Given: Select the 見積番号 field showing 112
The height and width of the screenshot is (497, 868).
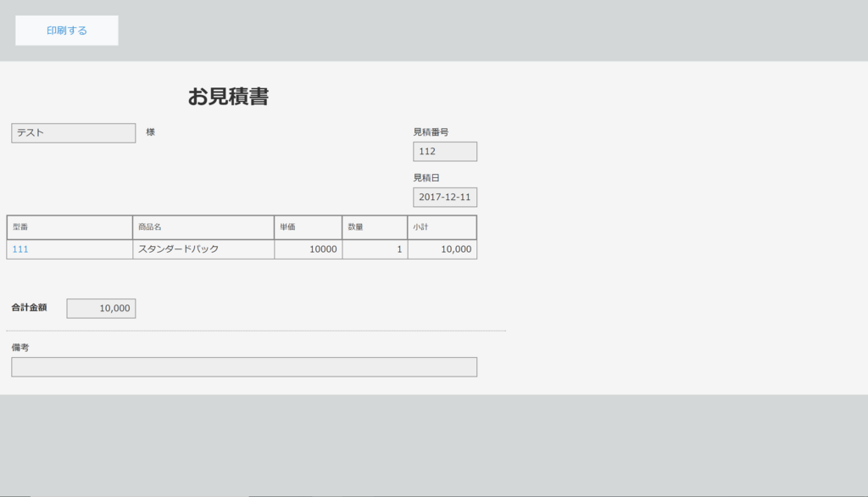Looking at the screenshot, I should [x=445, y=151].
